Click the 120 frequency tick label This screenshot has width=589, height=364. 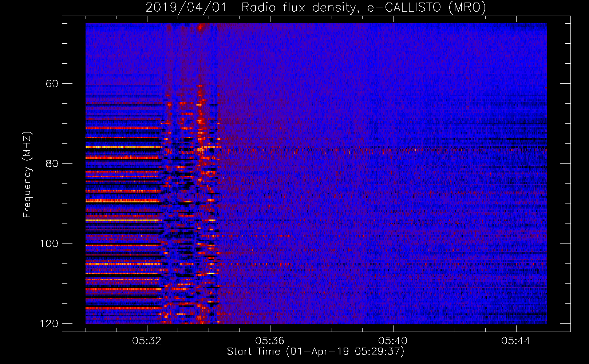[49, 324]
